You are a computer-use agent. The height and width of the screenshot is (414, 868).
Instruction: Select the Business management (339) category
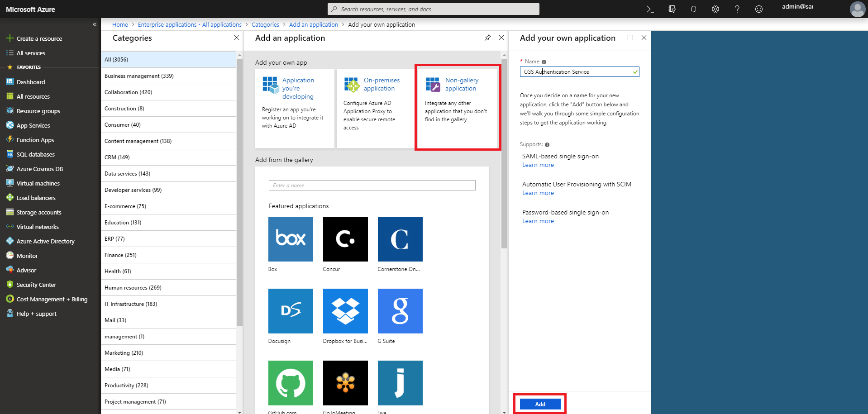click(x=168, y=76)
